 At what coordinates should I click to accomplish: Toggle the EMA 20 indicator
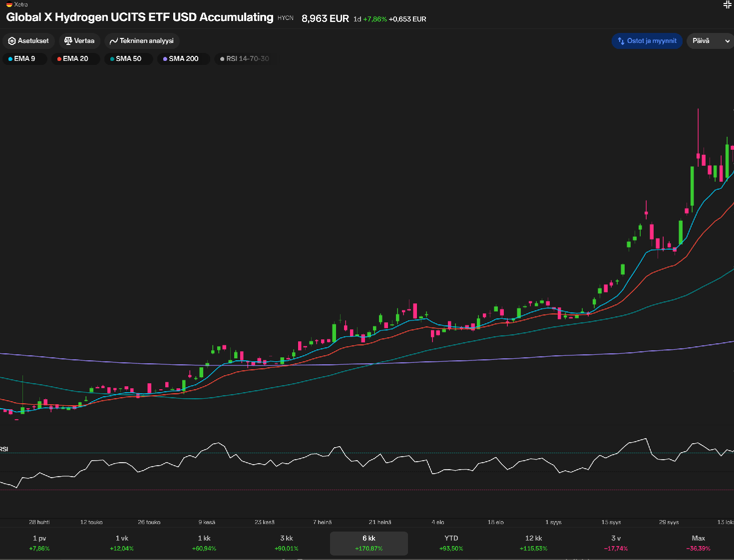(x=75, y=59)
